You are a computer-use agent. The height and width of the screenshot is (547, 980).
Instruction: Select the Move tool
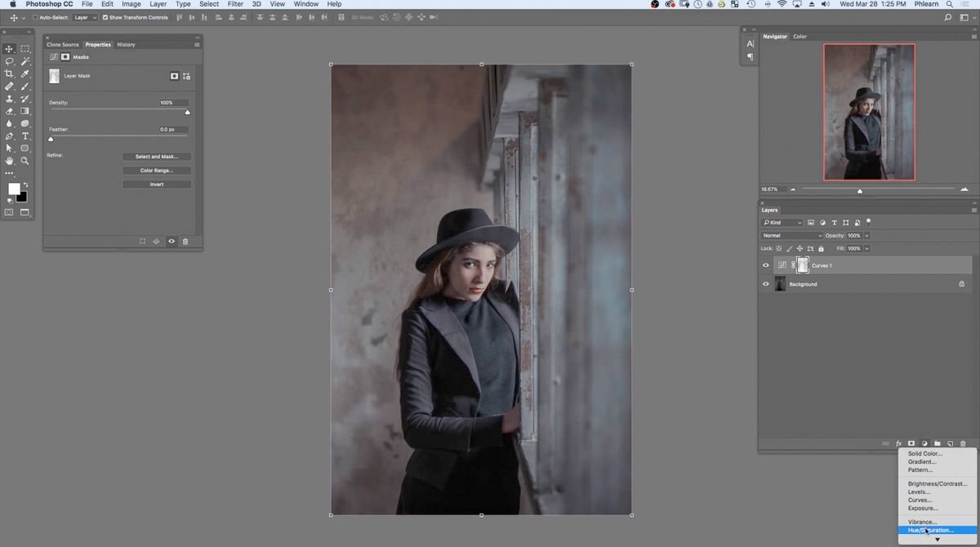click(9, 49)
